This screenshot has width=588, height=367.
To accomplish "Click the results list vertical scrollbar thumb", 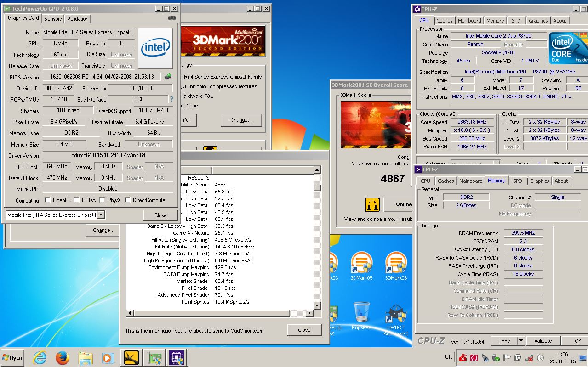I will click(317, 187).
